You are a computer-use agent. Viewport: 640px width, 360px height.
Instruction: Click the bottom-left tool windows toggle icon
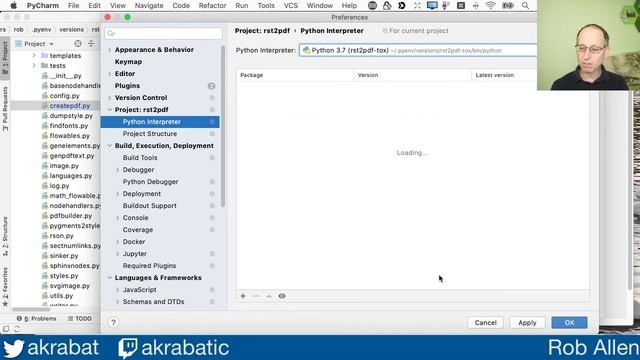pyautogui.click(x=6, y=329)
